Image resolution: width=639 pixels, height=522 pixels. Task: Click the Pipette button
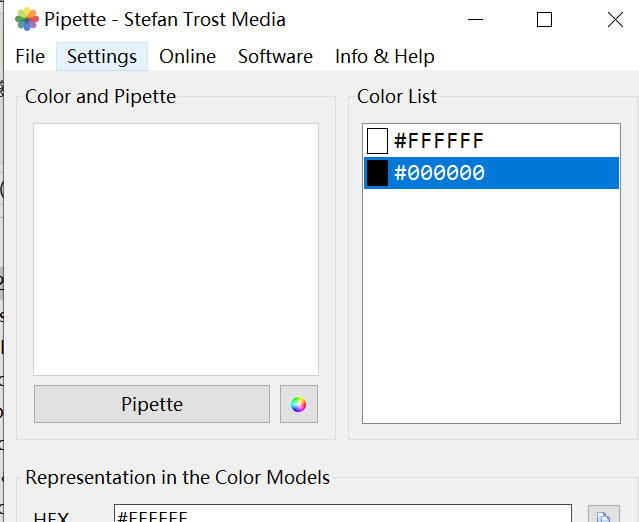tap(152, 404)
